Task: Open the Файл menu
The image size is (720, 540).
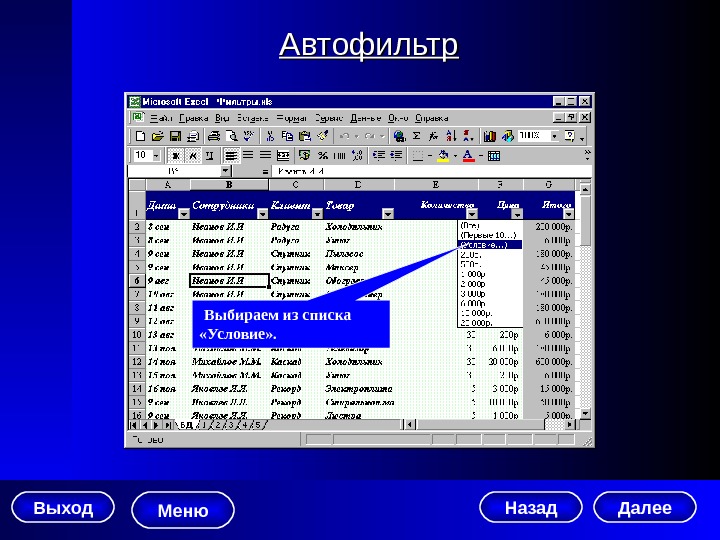Action: pyautogui.click(x=161, y=118)
